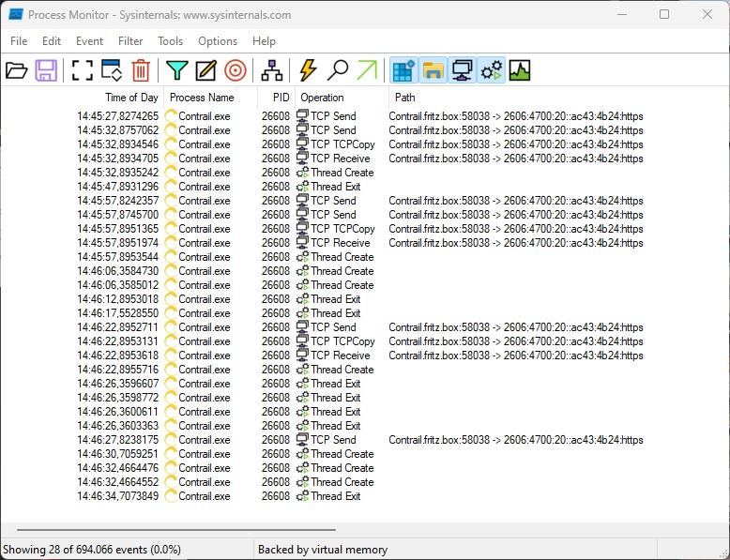Open the Filter menu
Image resolution: width=730 pixels, height=560 pixels.
[130, 41]
